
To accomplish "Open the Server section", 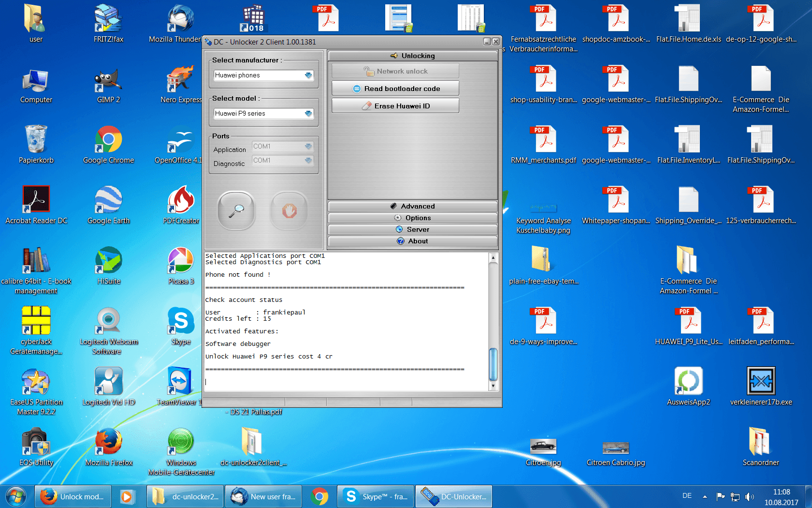I will 413,229.
